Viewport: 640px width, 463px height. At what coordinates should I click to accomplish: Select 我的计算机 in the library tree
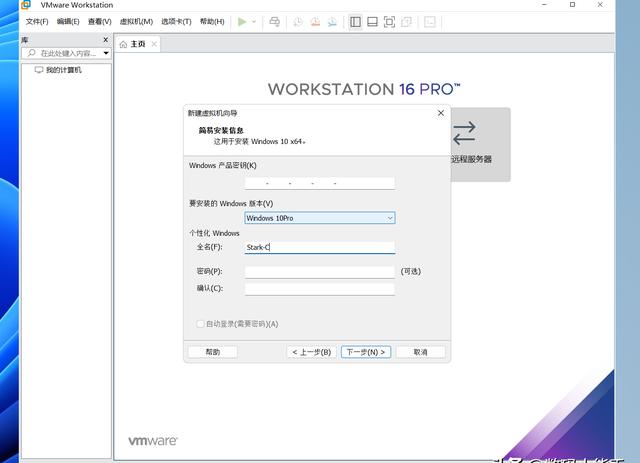64,70
